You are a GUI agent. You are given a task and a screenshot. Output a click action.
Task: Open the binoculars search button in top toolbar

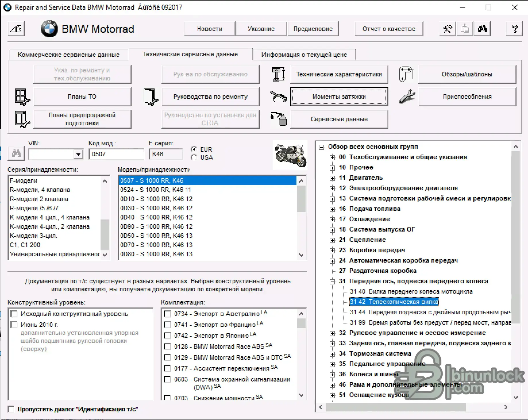[482, 29]
